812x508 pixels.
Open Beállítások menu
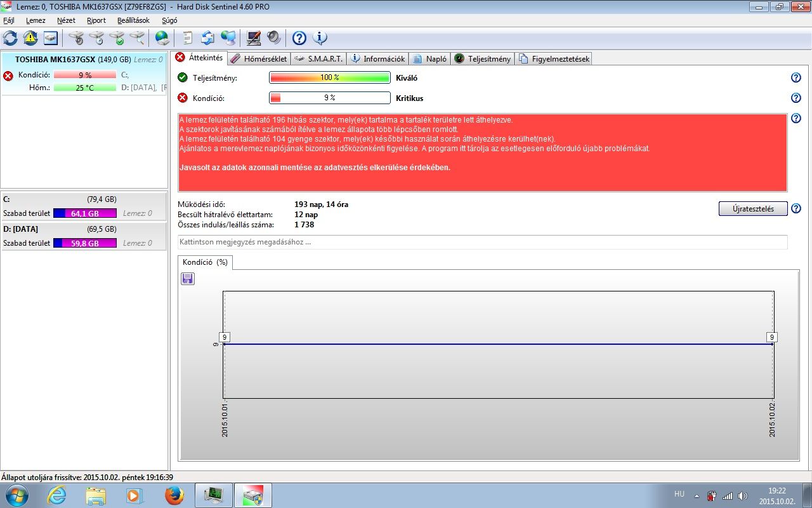(133, 20)
